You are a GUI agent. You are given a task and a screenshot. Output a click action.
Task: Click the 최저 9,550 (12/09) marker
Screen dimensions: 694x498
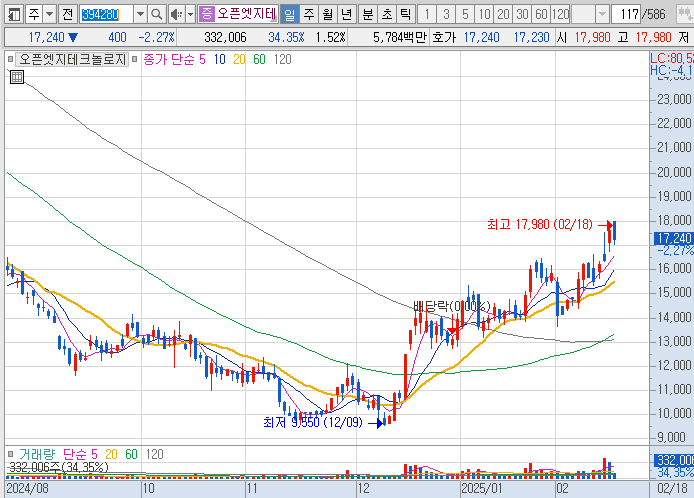click(x=313, y=422)
